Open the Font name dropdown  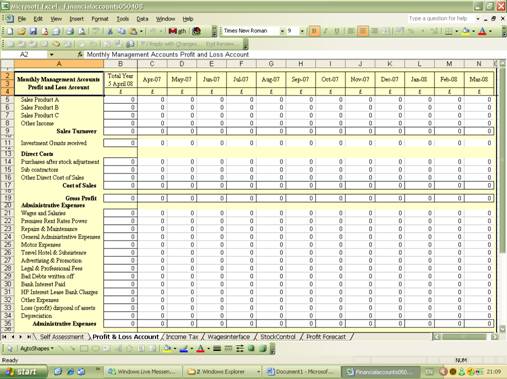282,31
